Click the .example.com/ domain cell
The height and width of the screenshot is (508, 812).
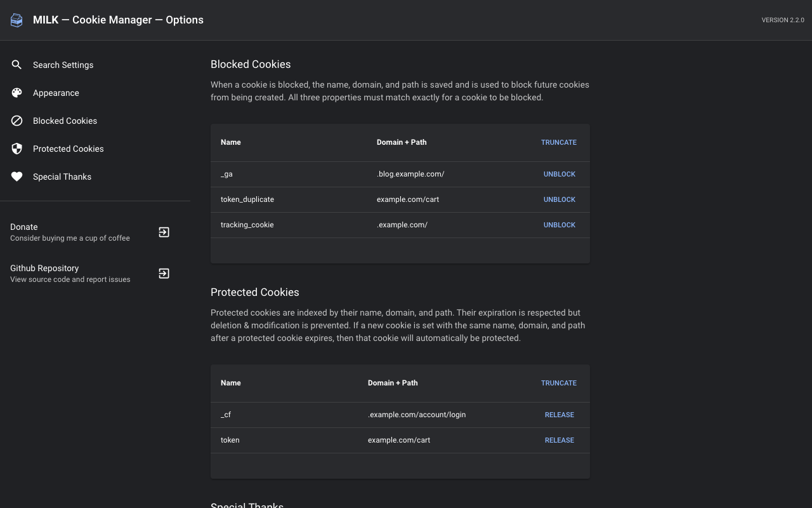pos(402,225)
